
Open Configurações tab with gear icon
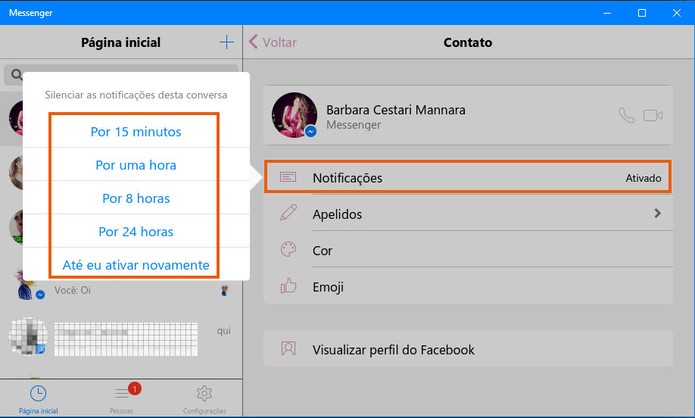pos(204,399)
